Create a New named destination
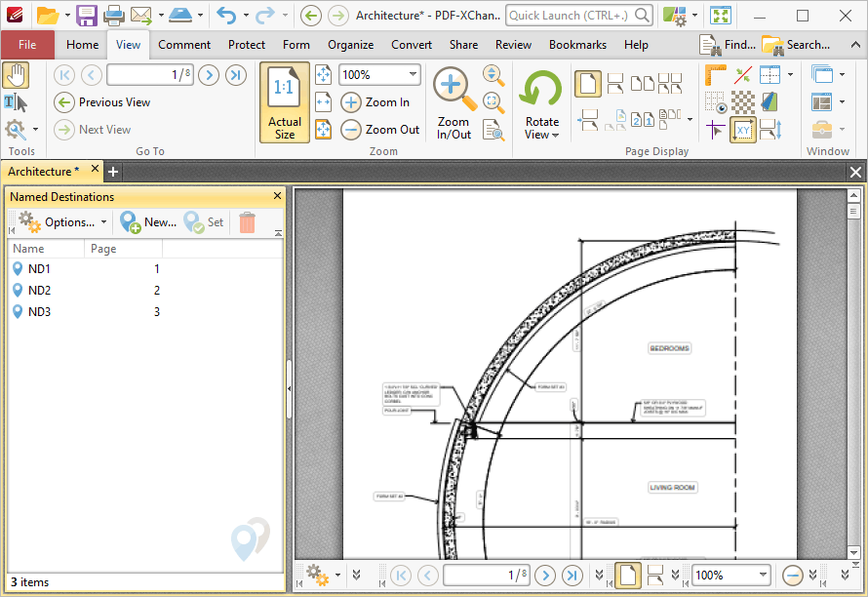 [x=148, y=222]
